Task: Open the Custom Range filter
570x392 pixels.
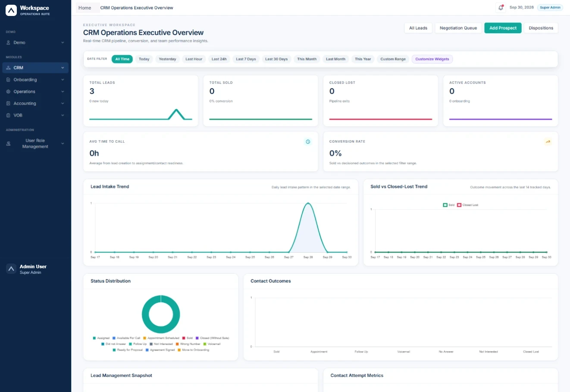Action: tap(393, 59)
